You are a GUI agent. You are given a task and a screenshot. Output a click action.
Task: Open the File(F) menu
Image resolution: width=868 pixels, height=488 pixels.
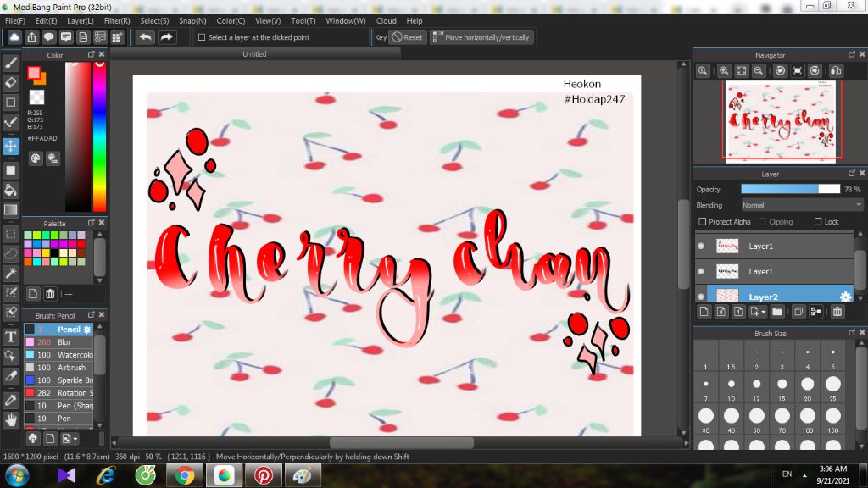(x=15, y=20)
